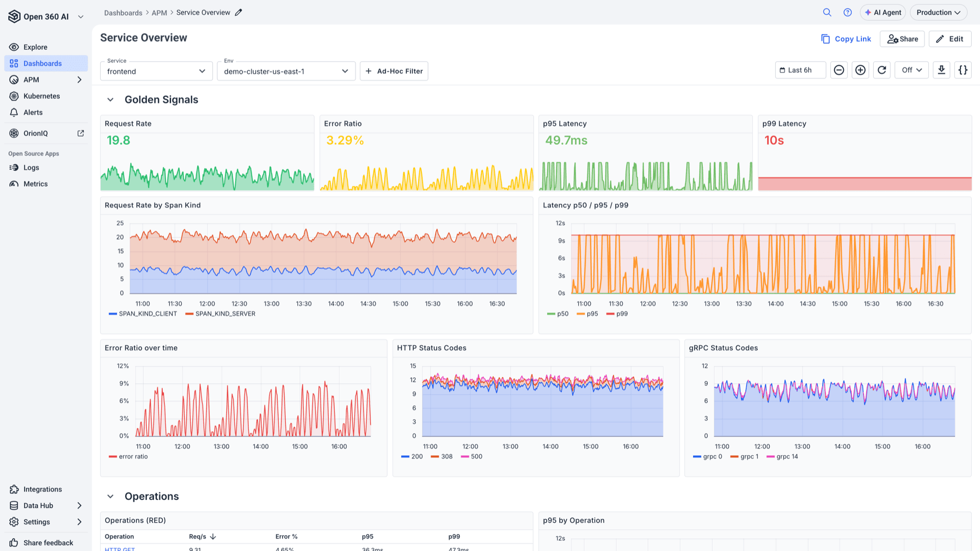The width and height of the screenshot is (980, 551).
Task: Open Data Hub in the sidebar
Action: (46, 506)
